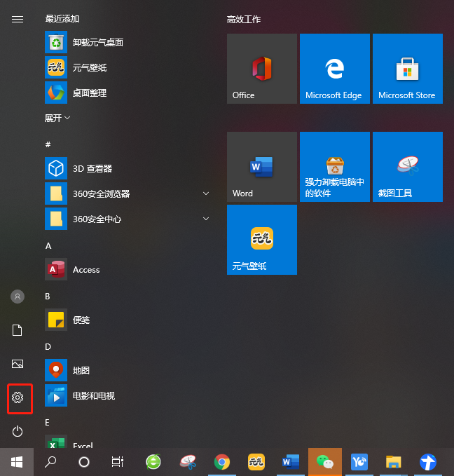
Task: Open the 元气壁纸 tile
Action: 262,240
